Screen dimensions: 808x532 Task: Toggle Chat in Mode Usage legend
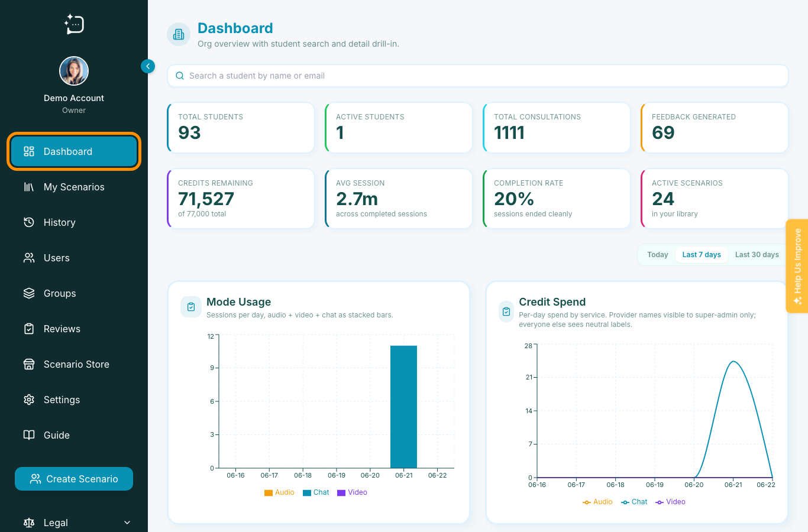(316, 492)
